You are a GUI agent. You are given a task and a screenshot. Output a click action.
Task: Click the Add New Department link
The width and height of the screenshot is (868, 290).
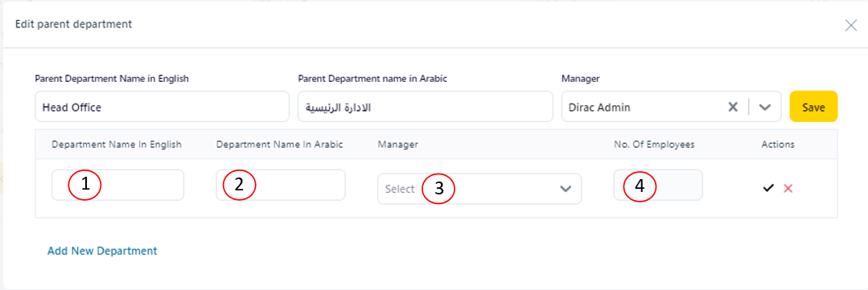tap(102, 251)
